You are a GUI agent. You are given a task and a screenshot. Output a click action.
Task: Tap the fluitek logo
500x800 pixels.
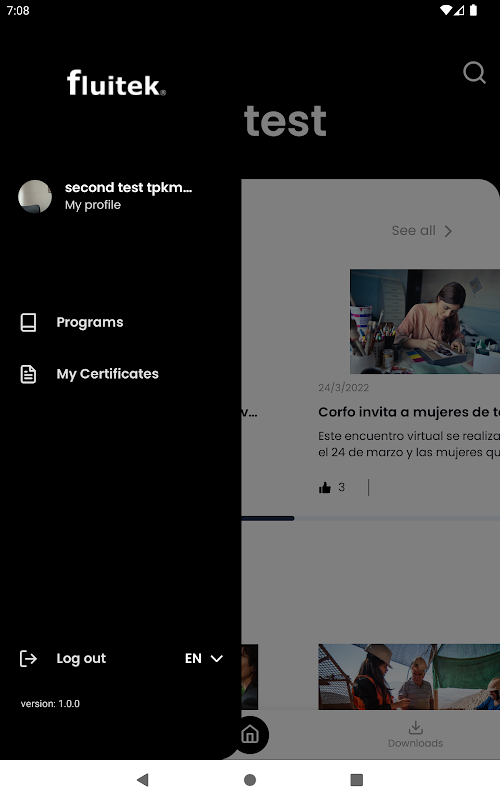117,83
